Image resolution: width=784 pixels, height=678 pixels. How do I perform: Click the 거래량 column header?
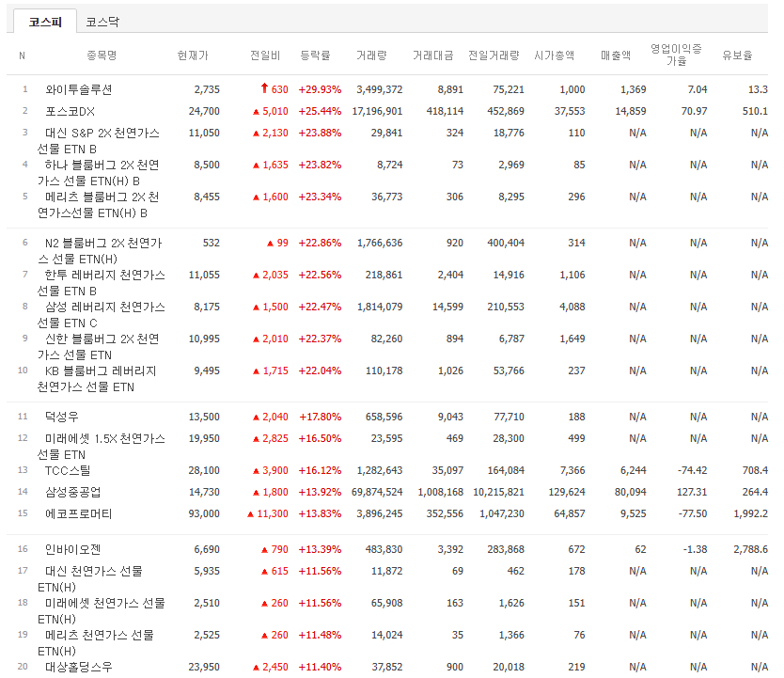coord(371,55)
